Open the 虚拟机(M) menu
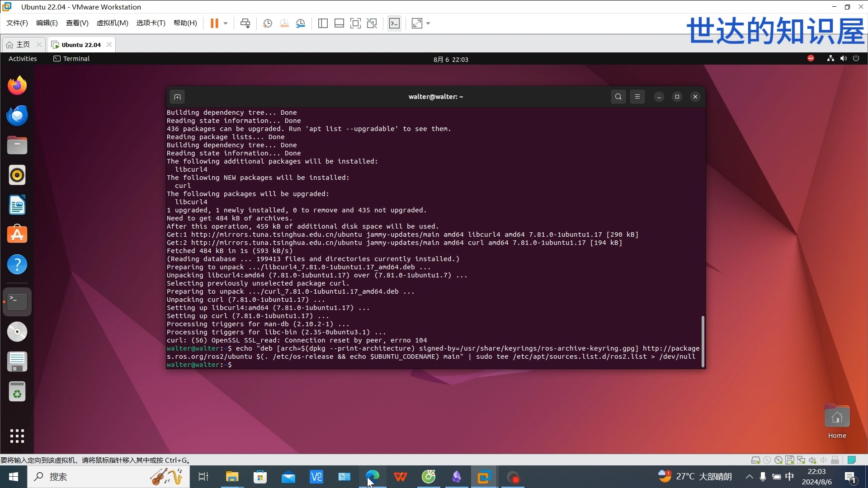The width and height of the screenshot is (868, 488). 113,23
